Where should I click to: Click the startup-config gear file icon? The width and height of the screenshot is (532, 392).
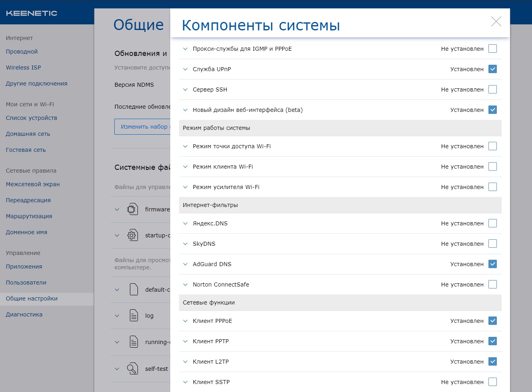132,235
